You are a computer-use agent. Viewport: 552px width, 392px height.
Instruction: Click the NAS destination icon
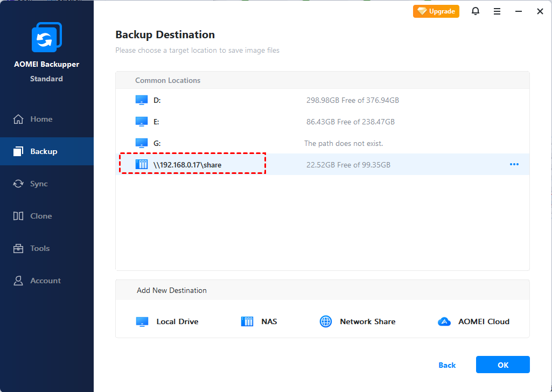247,321
